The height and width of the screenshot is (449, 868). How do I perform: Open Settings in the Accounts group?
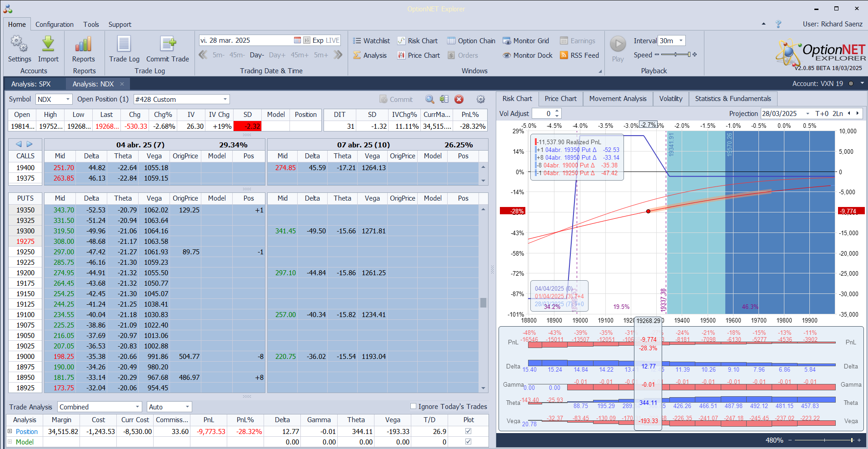20,49
